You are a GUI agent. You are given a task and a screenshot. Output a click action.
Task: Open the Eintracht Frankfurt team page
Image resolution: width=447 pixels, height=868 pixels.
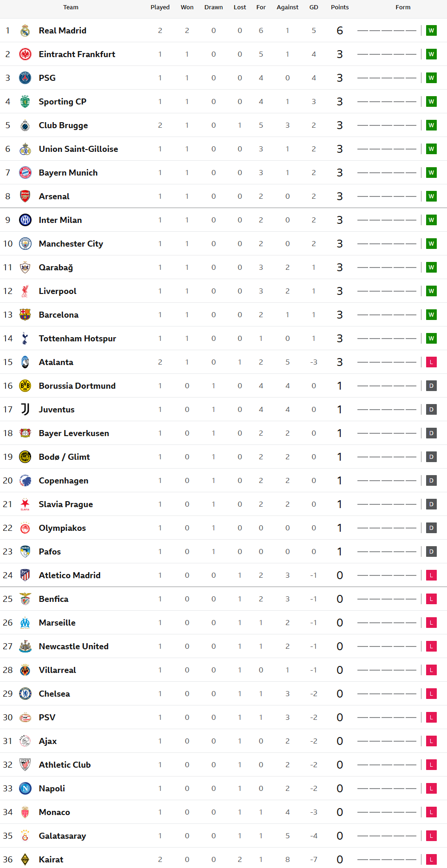[x=77, y=54]
